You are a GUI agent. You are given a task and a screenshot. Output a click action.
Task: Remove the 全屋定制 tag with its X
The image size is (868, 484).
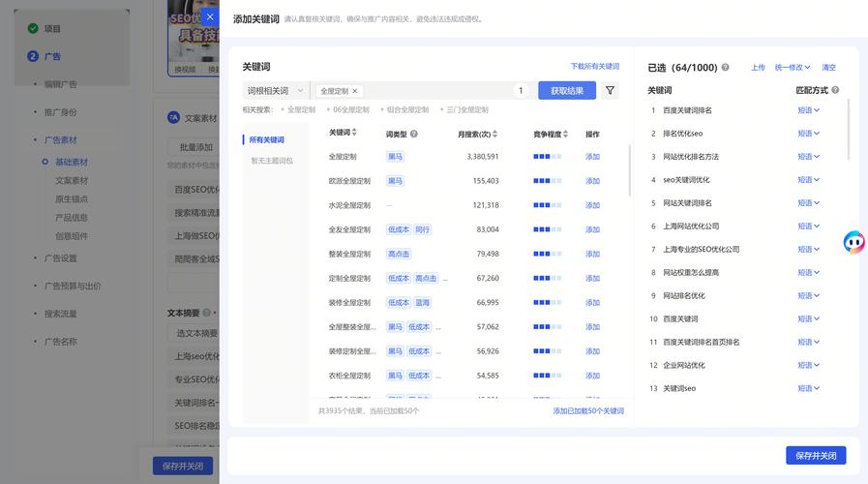click(355, 91)
